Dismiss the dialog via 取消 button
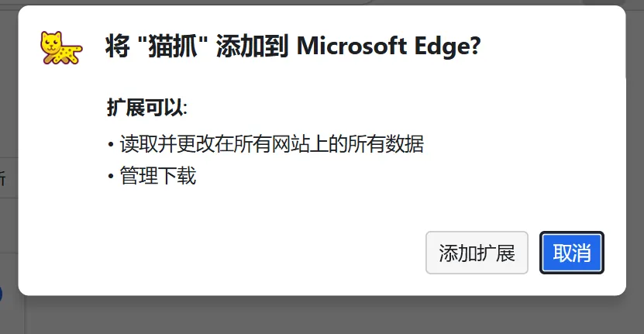 click(x=572, y=253)
